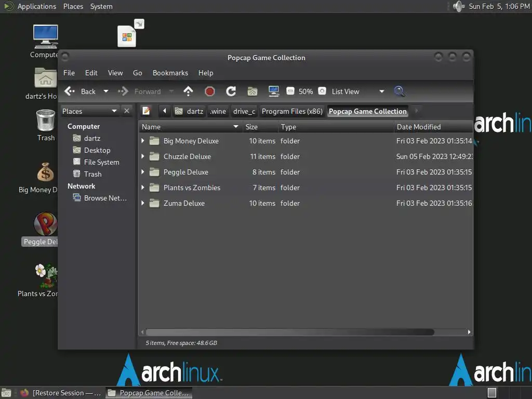Open the Edit menu
Image resolution: width=532 pixels, height=399 pixels.
(91, 73)
